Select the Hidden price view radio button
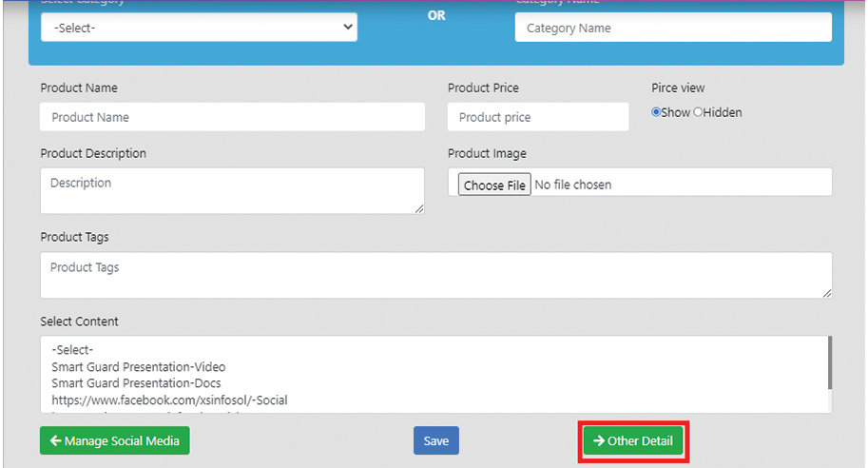 point(698,112)
